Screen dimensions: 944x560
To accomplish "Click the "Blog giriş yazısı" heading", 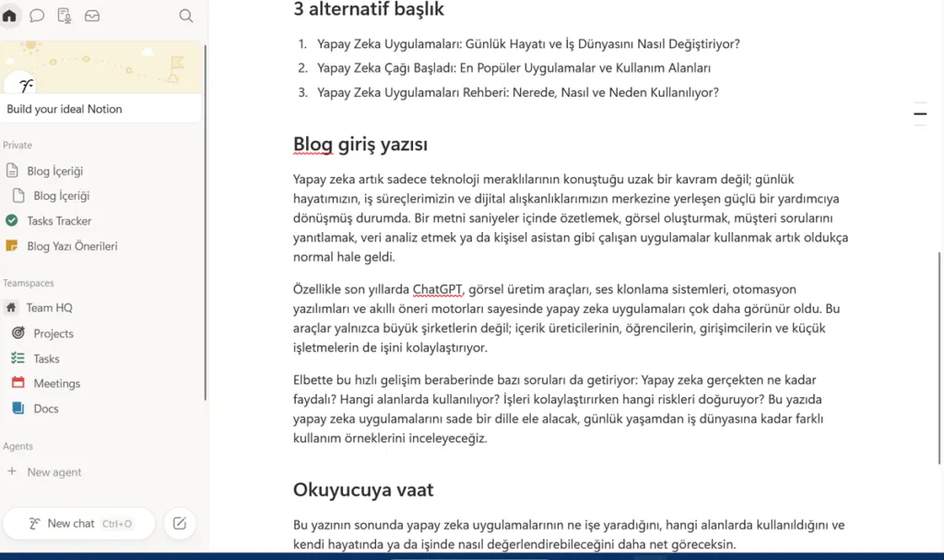I will [360, 145].
